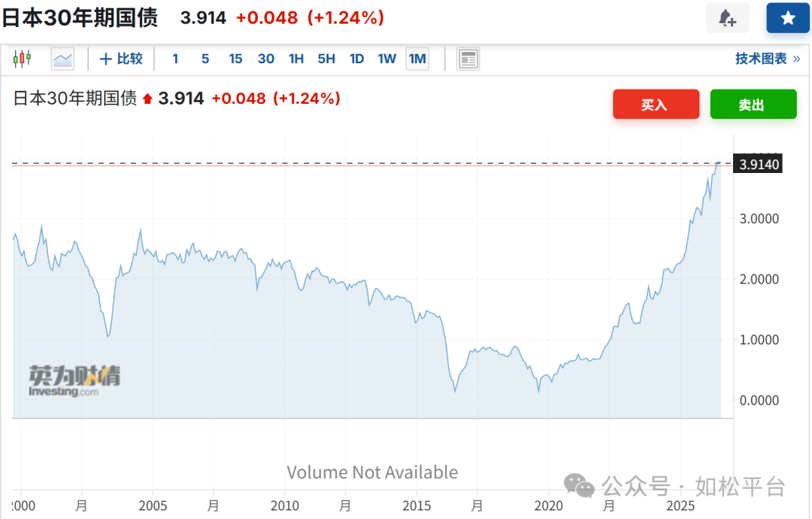Click the 3.9140 current price label

click(758, 164)
